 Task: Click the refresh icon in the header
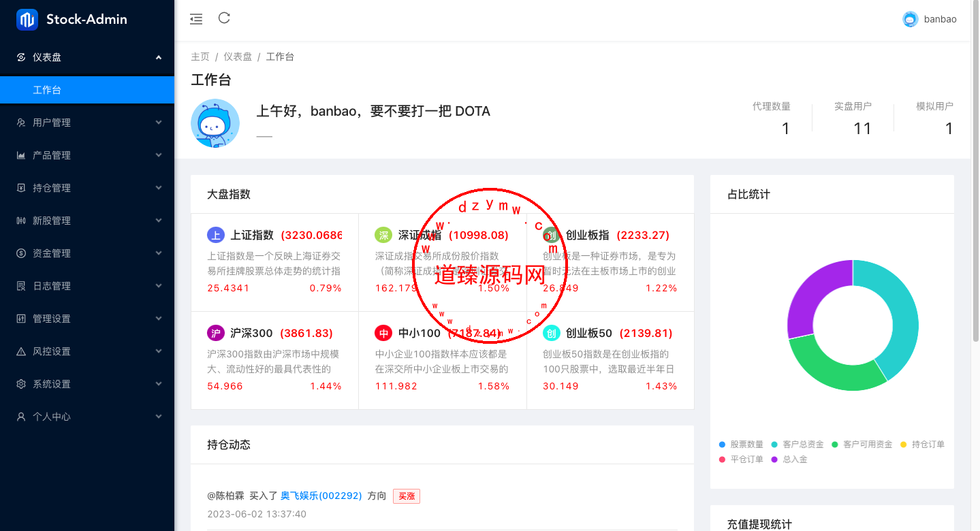[224, 18]
